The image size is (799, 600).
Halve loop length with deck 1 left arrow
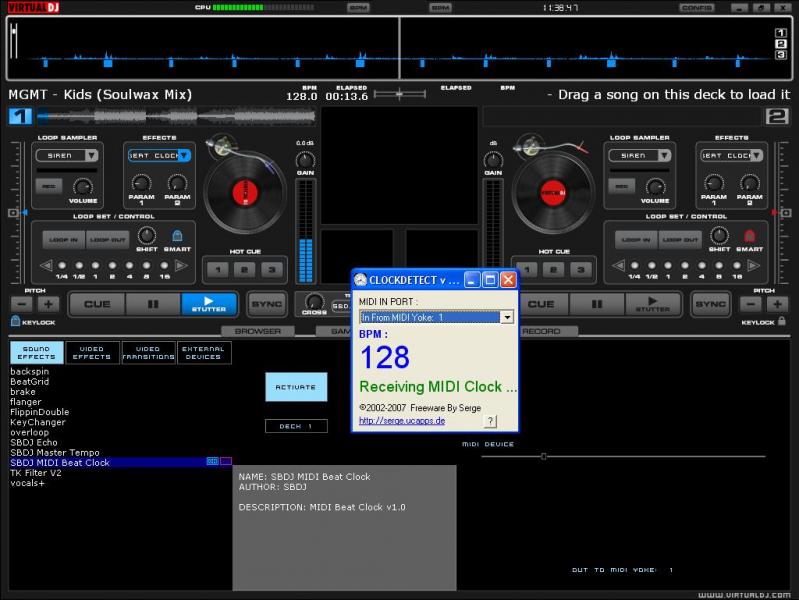pos(46,265)
